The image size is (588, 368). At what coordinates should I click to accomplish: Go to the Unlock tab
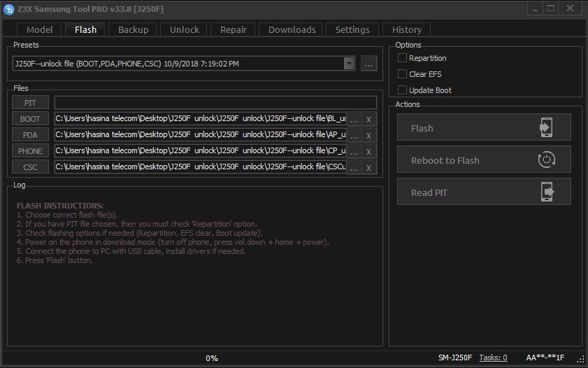point(184,29)
